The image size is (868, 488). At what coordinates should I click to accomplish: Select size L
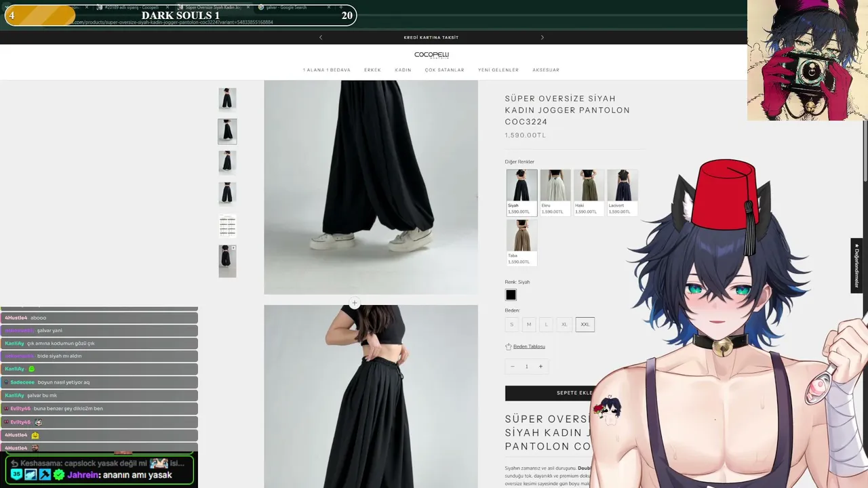pos(546,325)
